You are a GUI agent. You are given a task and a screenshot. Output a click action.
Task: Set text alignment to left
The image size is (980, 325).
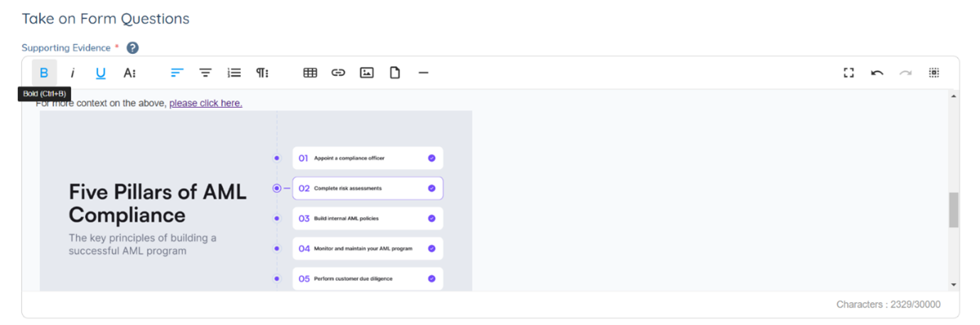tap(177, 72)
